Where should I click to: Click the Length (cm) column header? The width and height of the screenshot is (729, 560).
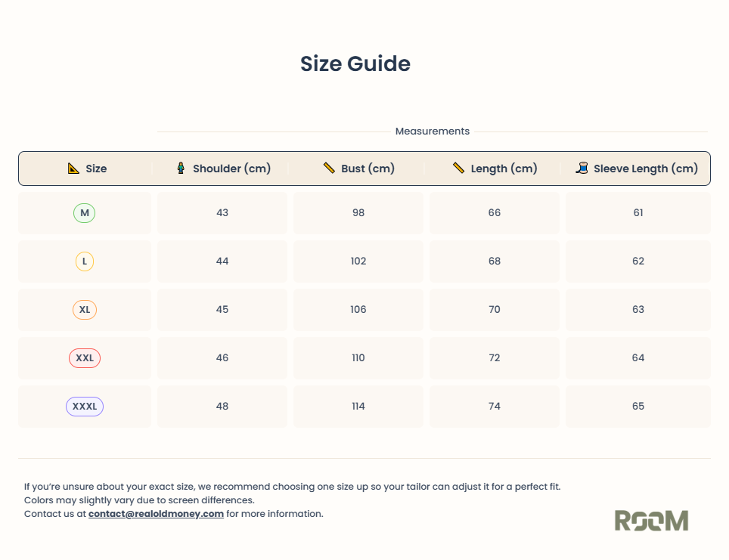[x=504, y=169]
